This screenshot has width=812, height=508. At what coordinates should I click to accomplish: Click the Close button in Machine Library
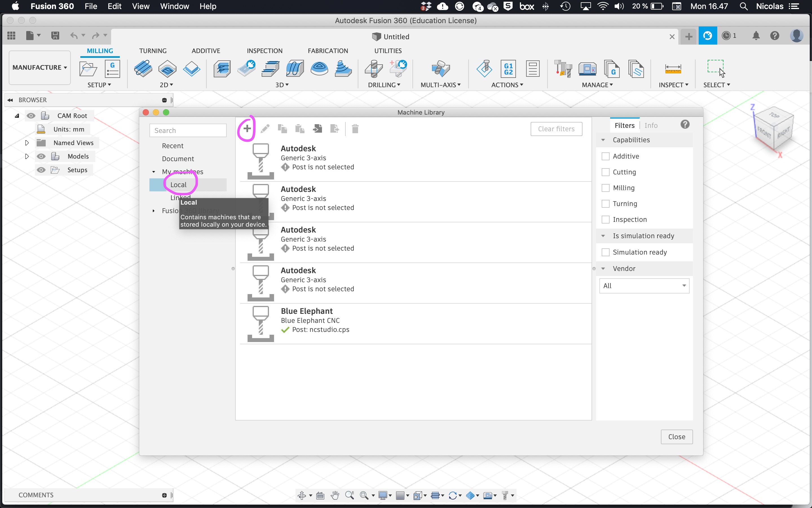pyautogui.click(x=676, y=436)
